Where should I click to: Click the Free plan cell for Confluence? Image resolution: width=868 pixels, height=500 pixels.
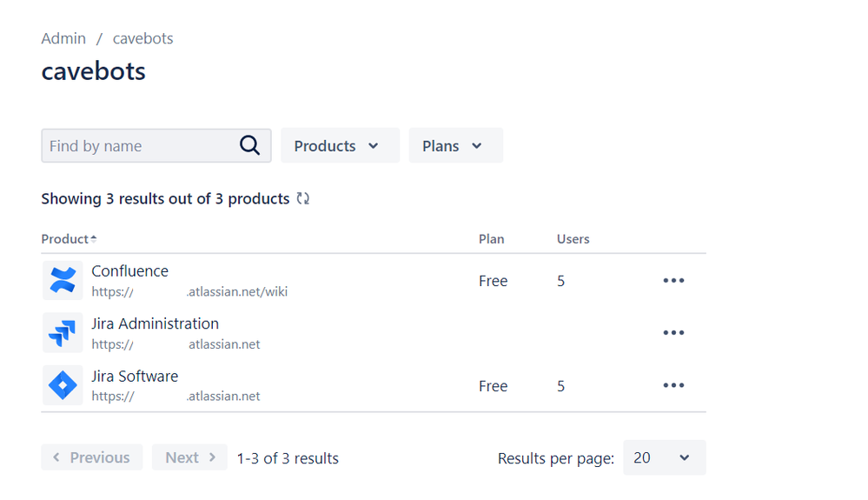pyautogui.click(x=494, y=281)
